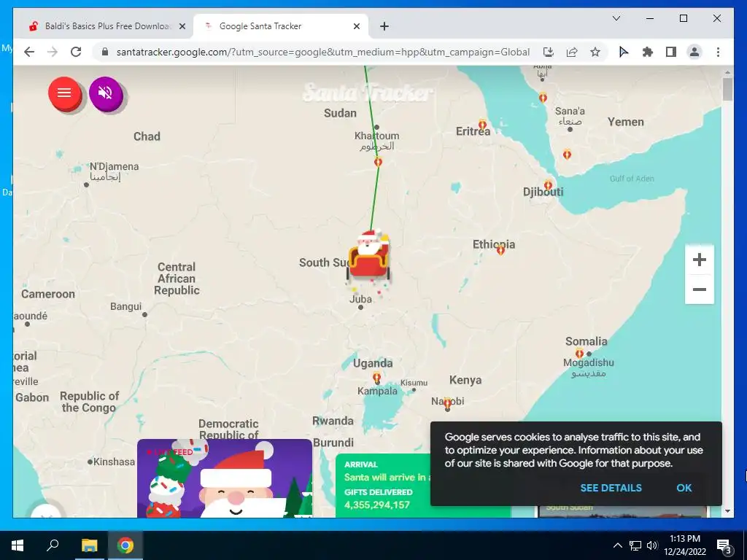Click the address bar URL
747x560 pixels.
click(323, 52)
